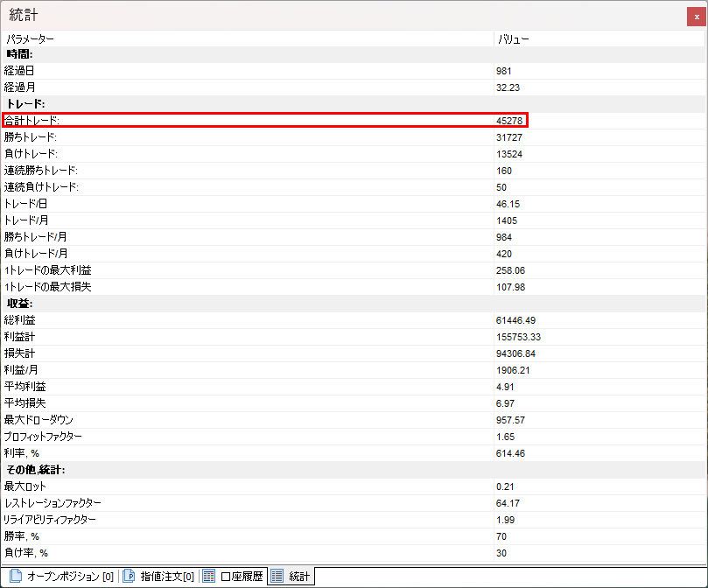Click the value 981

tap(504, 71)
